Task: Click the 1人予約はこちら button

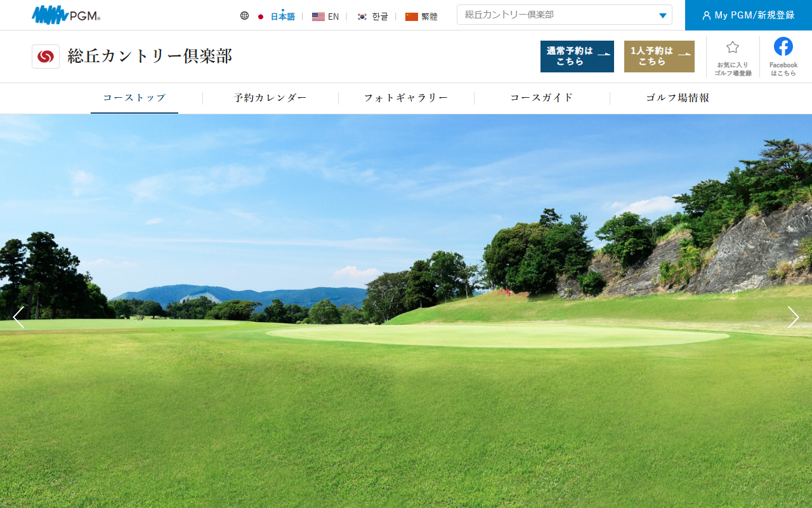Action: [659, 57]
